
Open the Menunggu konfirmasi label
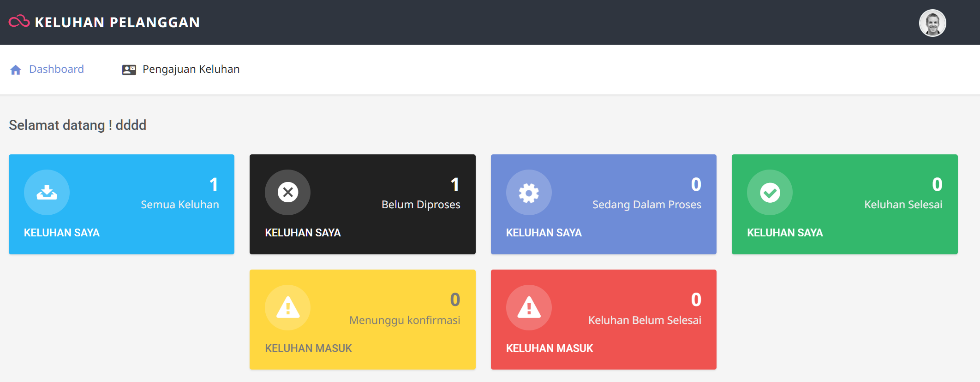pos(405,320)
